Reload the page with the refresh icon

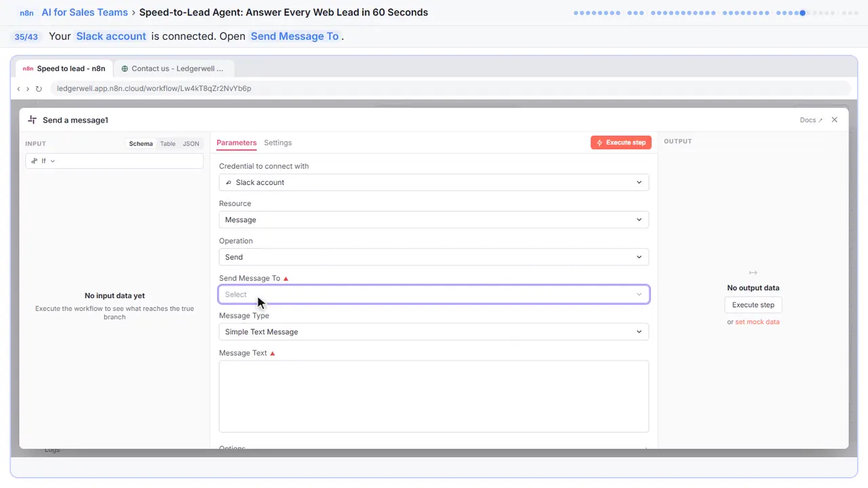click(x=39, y=89)
